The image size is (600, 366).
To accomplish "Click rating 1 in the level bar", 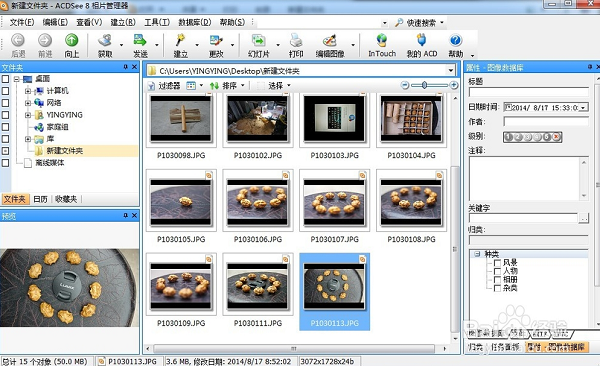I will 509,137.
